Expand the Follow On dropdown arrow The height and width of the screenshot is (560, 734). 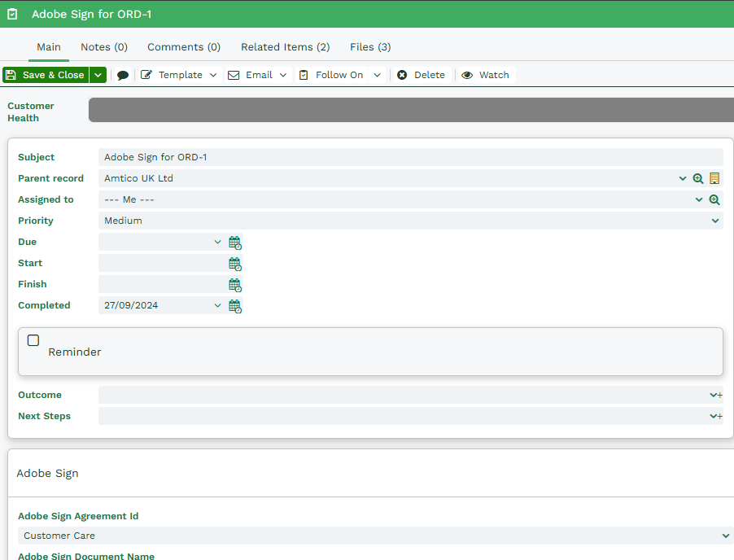pyautogui.click(x=378, y=75)
